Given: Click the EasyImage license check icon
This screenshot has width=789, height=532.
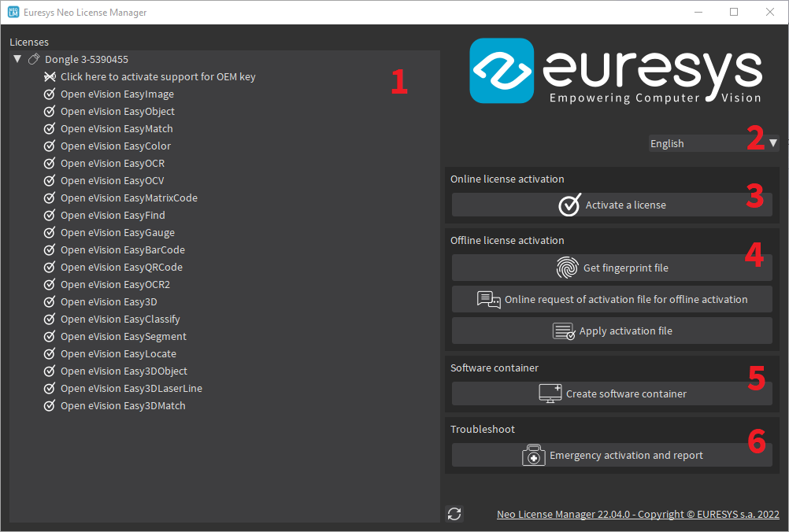Looking at the screenshot, I should 50,94.
